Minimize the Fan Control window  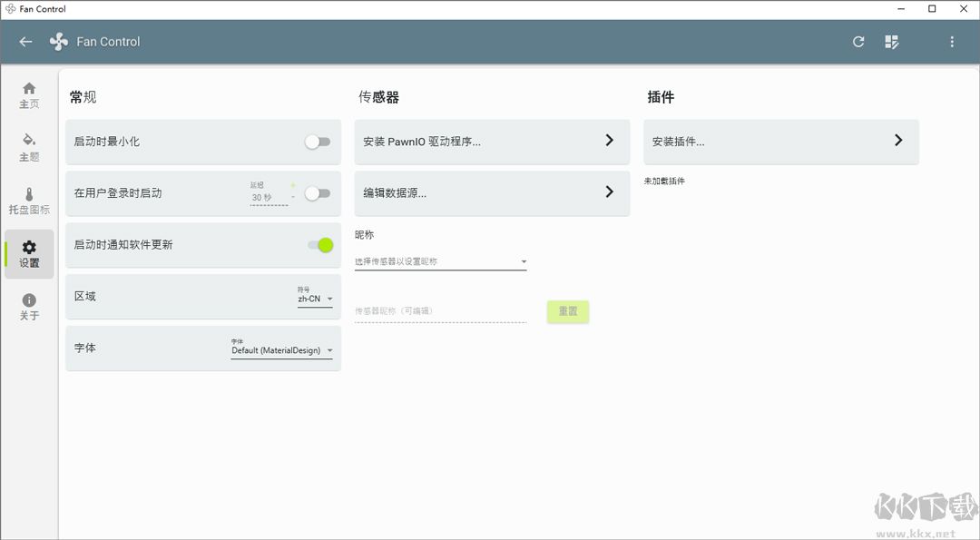click(x=901, y=9)
